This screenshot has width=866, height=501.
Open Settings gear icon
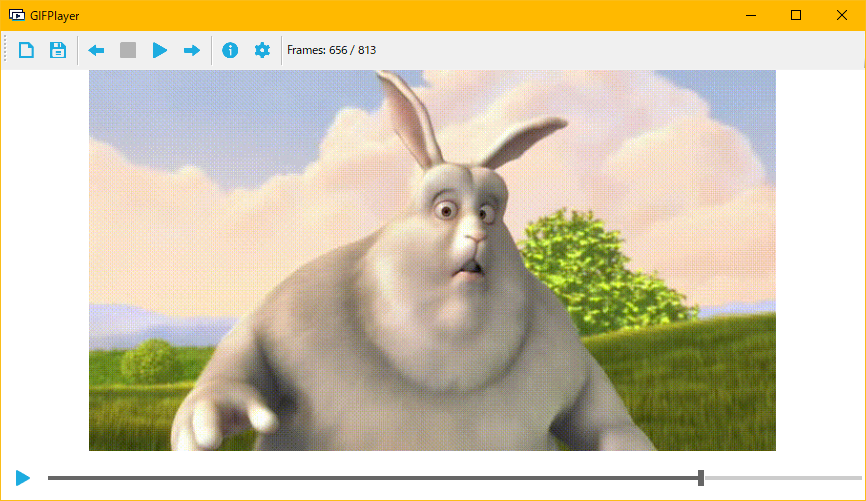262,50
